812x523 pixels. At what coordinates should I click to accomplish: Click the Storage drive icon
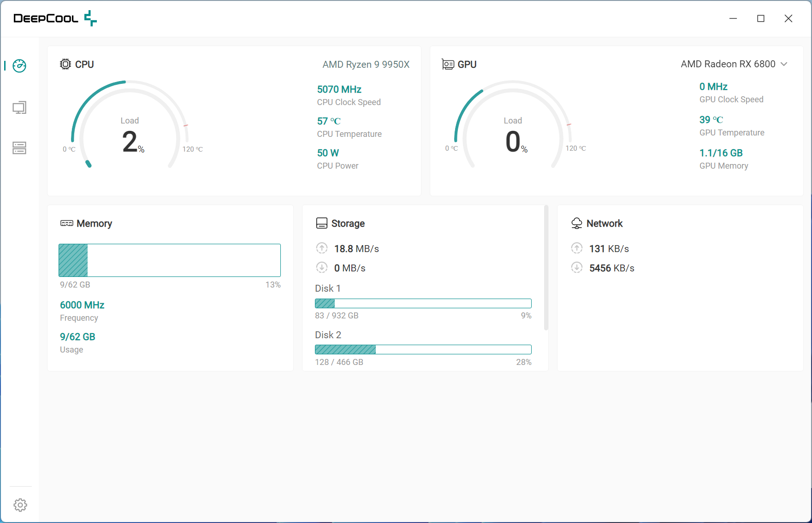pos(322,223)
